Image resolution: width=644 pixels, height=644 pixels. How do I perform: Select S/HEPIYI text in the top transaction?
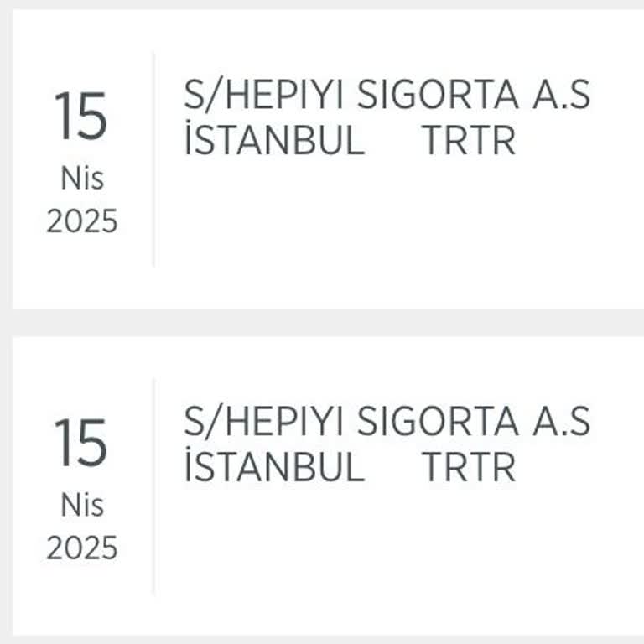coord(263,96)
